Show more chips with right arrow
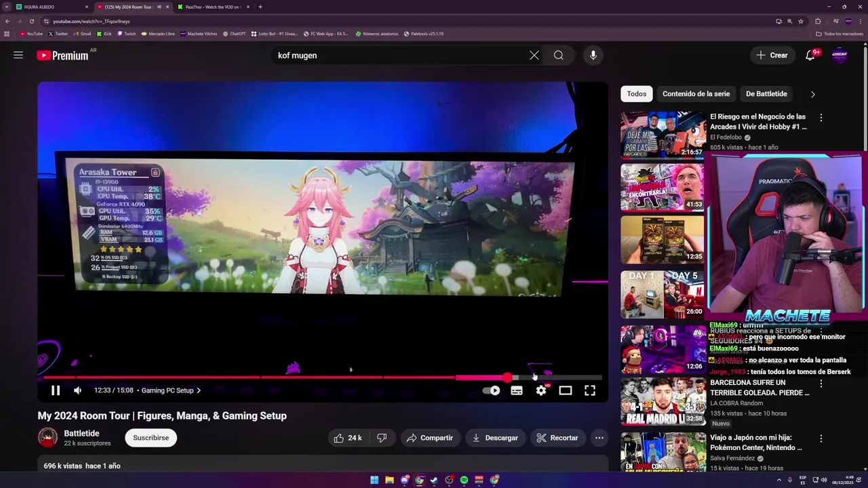This screenshot has height=488, width=868. (x=812, y=94)
